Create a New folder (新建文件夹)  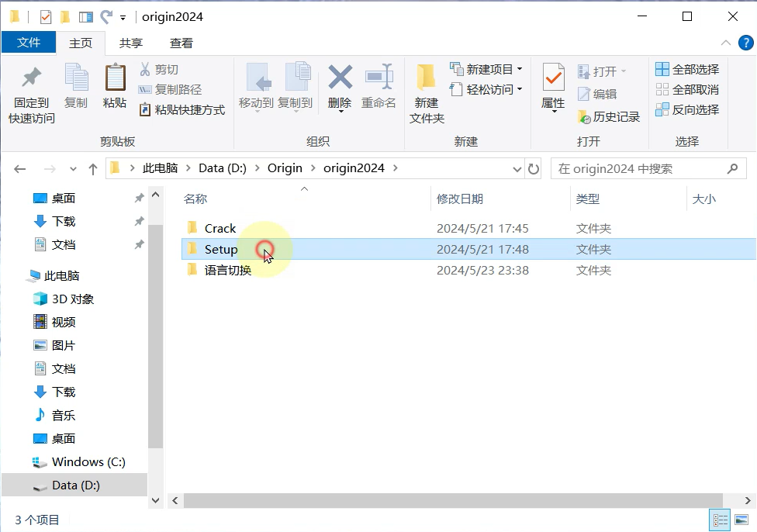(x=427, y=95)
